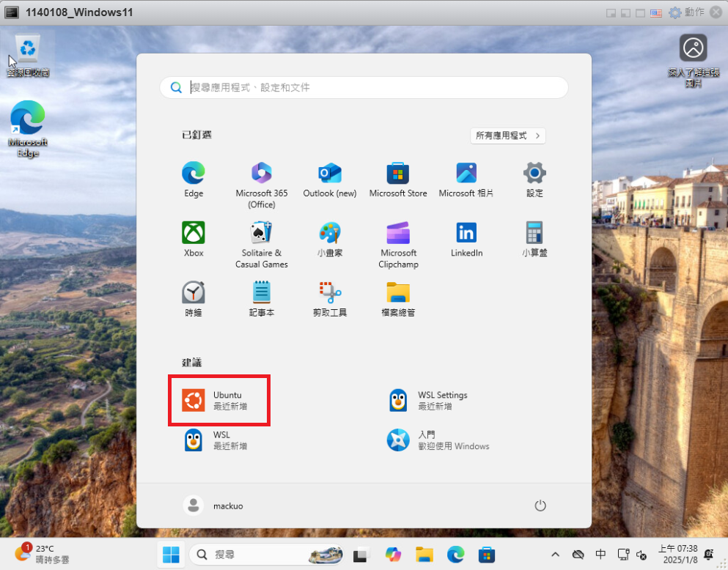This screenshot has height=570, width=728.
Task: Open WSL Settings recommendation
Action: pos(429,400)
